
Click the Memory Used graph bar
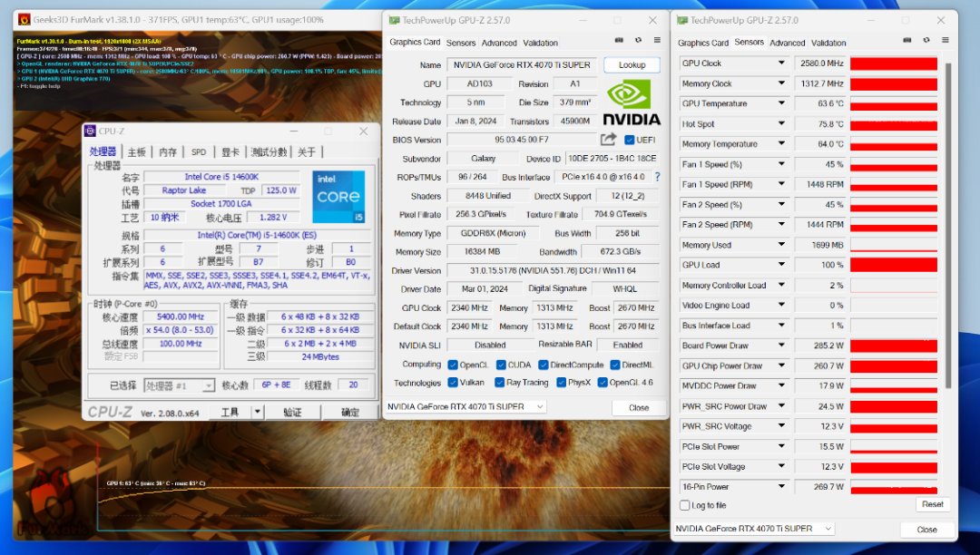(894, 245)
